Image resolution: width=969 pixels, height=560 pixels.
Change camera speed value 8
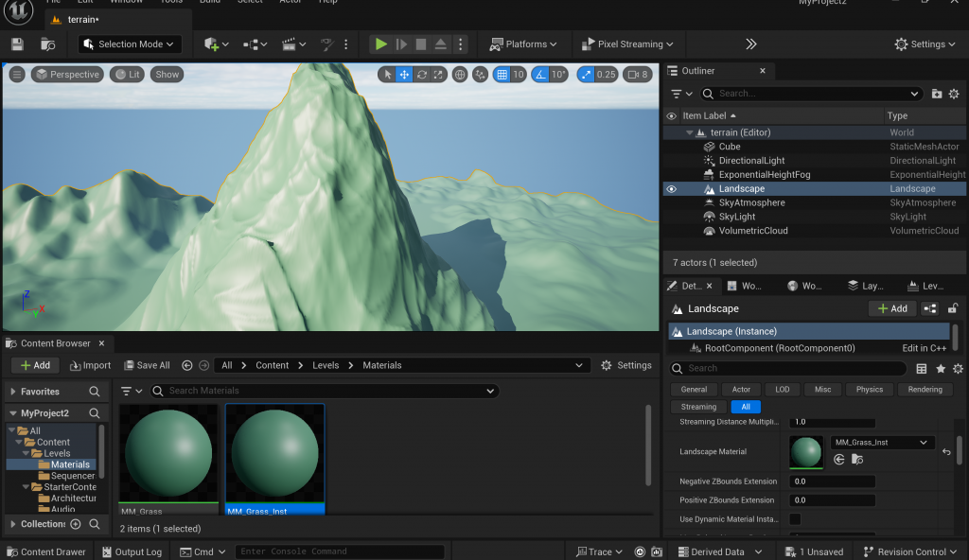[x=638, y=74]
